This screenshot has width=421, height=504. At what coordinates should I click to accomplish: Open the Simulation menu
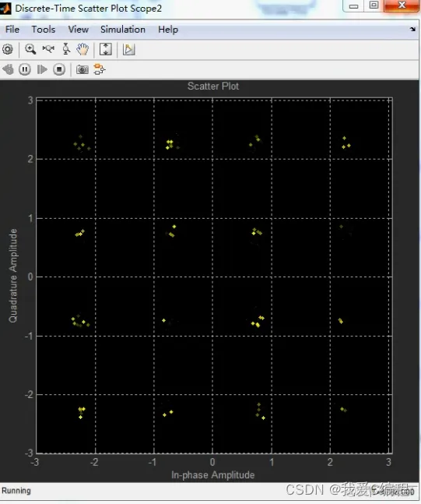tap(123, 30)
